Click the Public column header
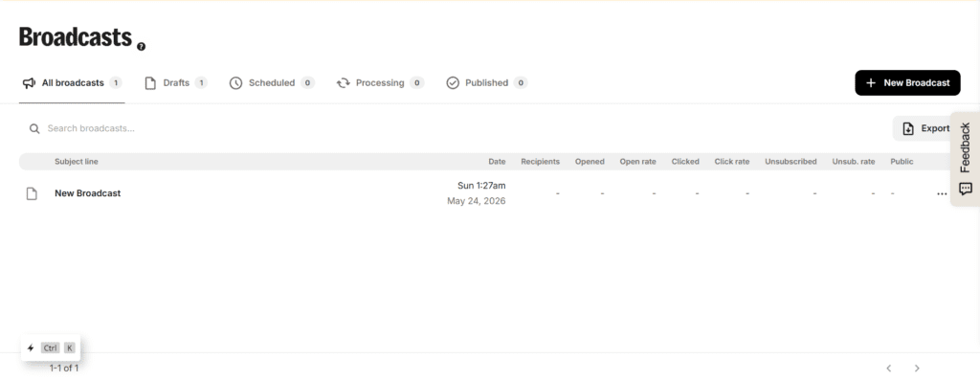 [x=902, y=162]
